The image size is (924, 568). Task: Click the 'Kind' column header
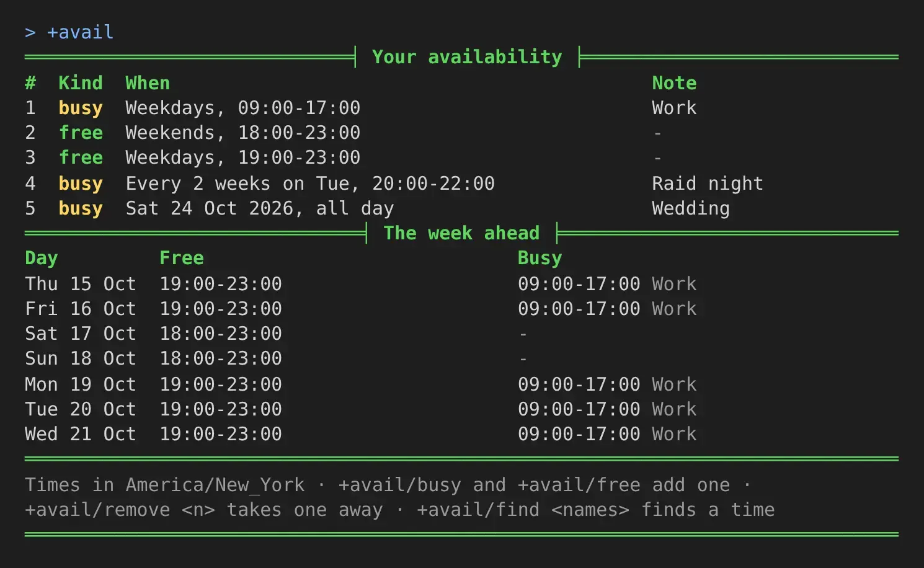click(81, 83)
